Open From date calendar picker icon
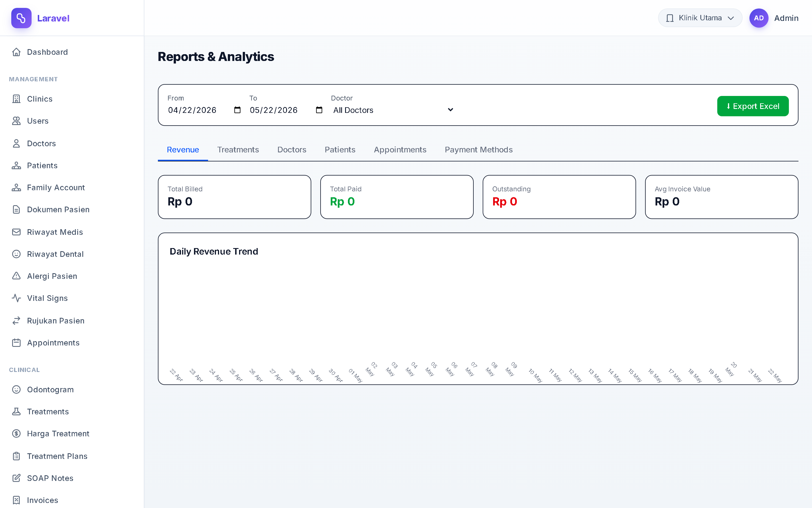This screenshot has height=508, width=812. click(237, 110)
